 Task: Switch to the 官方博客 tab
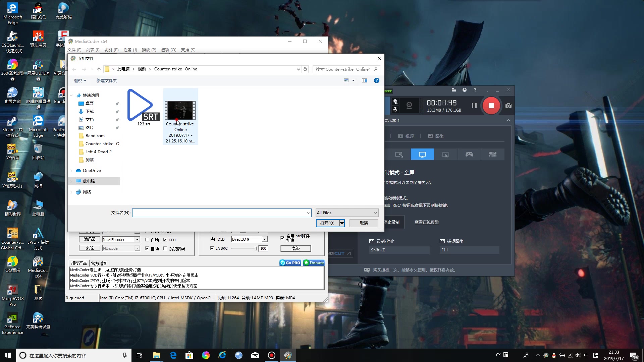coord(99,263)
